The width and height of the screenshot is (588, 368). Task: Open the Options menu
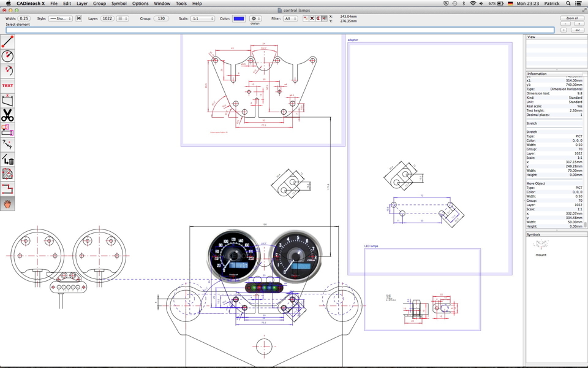[x=140, y=4]
